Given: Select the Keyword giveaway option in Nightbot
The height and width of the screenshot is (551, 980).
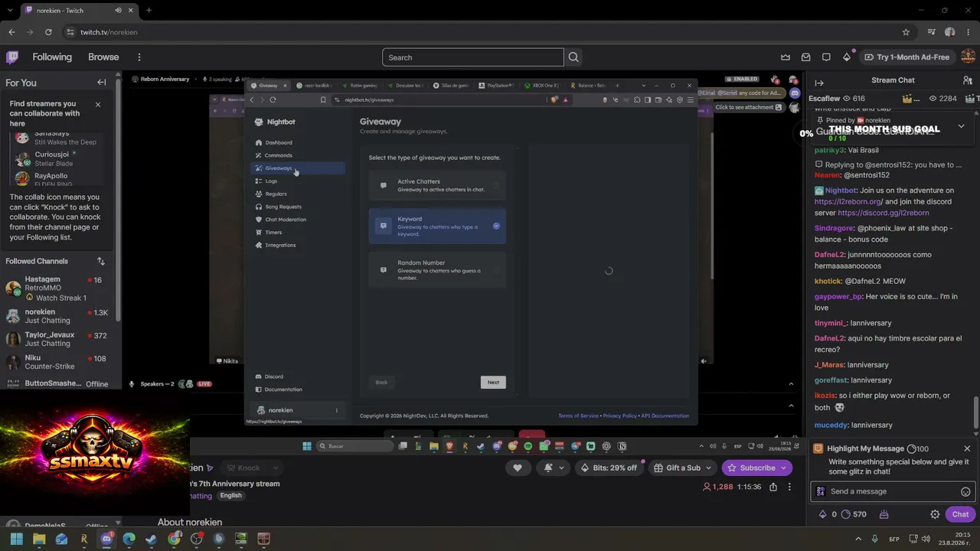Looking at the screenshot, I should [437, 227].
